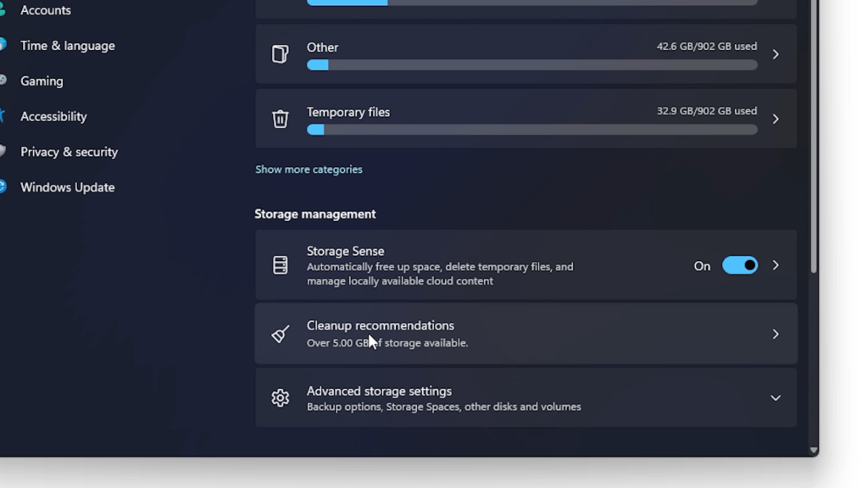The height and width of the screenshot is (488, 868).
Task: Open Privacy & security settings
Action: coord(70,152)
